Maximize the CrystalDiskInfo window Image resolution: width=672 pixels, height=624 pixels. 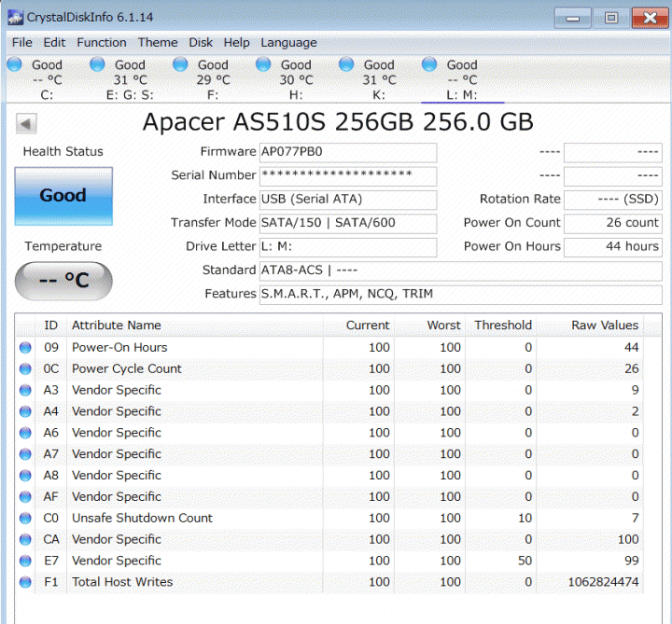[611, 18]
